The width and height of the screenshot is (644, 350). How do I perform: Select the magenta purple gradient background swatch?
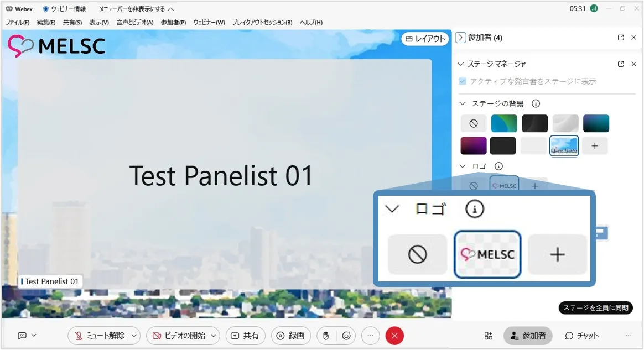pyautogui.click(x=473, y=145)
